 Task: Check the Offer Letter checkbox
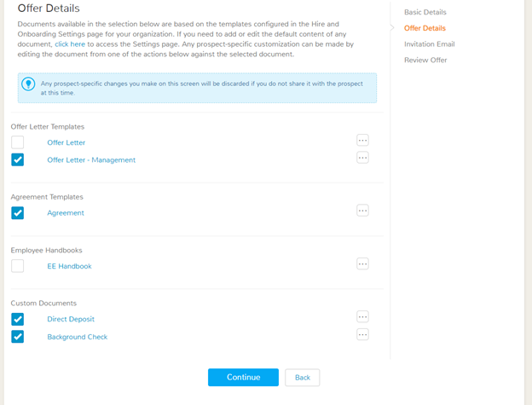point(17,142)
